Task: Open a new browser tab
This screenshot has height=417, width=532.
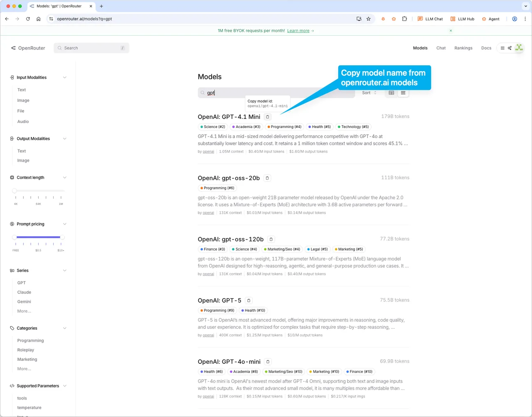Action: click(x=101, y=6)
